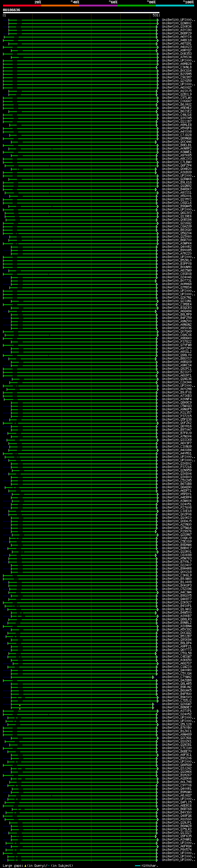Viewport: 197px width, 868px height.
Task: Select the UniRef100_Q30D02 label
Action: (x=177, y=463)
